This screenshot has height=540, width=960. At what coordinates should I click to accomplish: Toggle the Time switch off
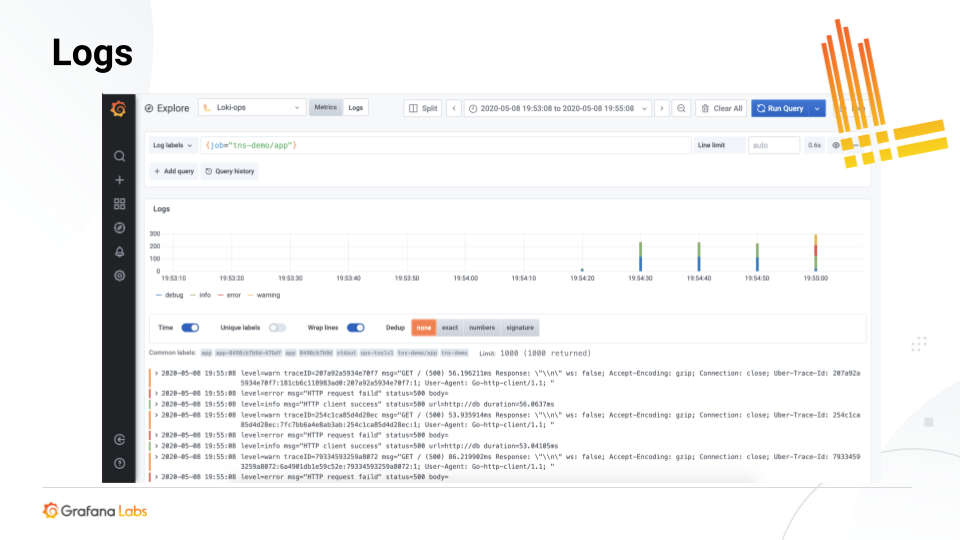point(189,327)
